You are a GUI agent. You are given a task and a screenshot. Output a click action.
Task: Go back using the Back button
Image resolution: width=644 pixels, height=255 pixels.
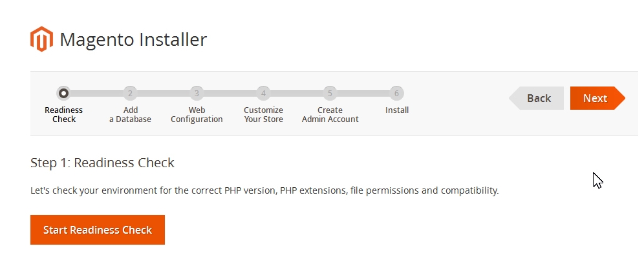pyautogui.click(x=537, y=98)
